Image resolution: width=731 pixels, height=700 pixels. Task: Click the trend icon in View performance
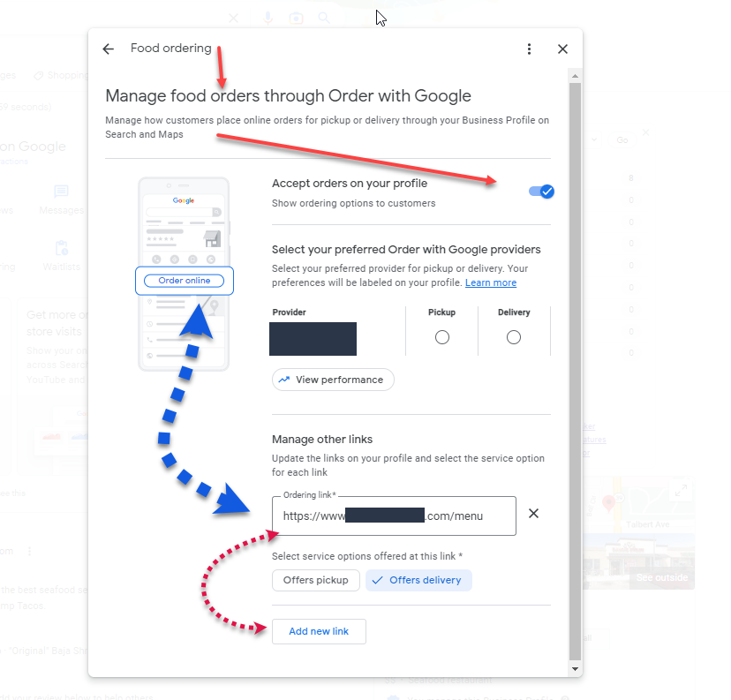(x=284, y=380)
